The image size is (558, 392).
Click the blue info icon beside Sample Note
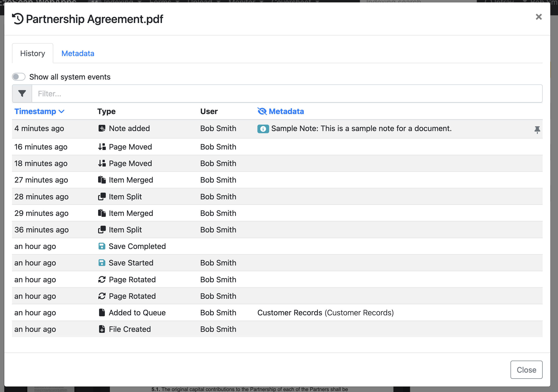click(x=263, y=129)
